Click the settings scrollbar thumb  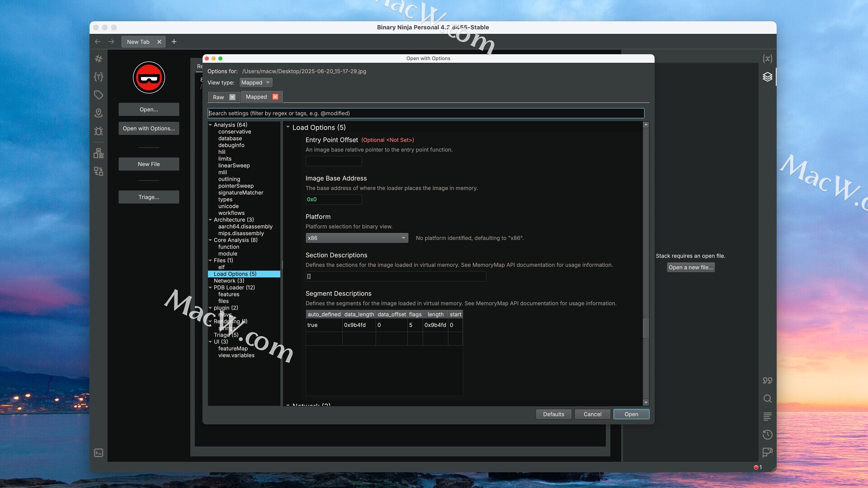pos(646,328)
